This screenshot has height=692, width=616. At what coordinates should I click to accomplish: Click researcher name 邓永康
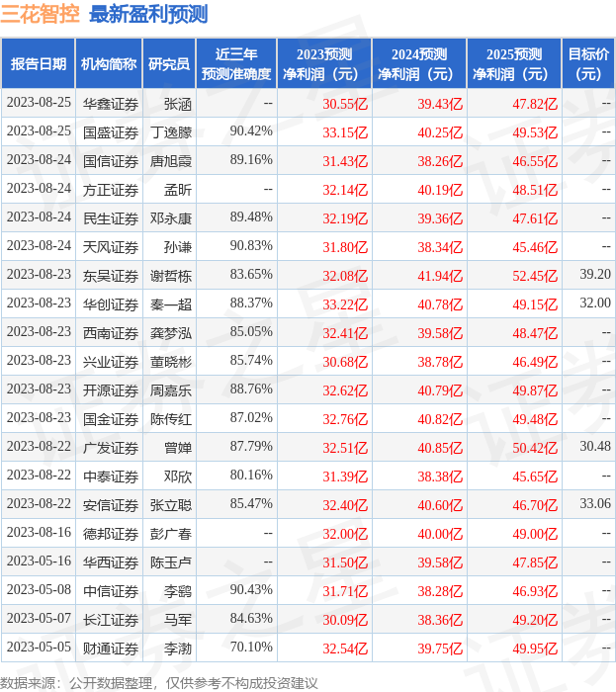click(171, 218)
